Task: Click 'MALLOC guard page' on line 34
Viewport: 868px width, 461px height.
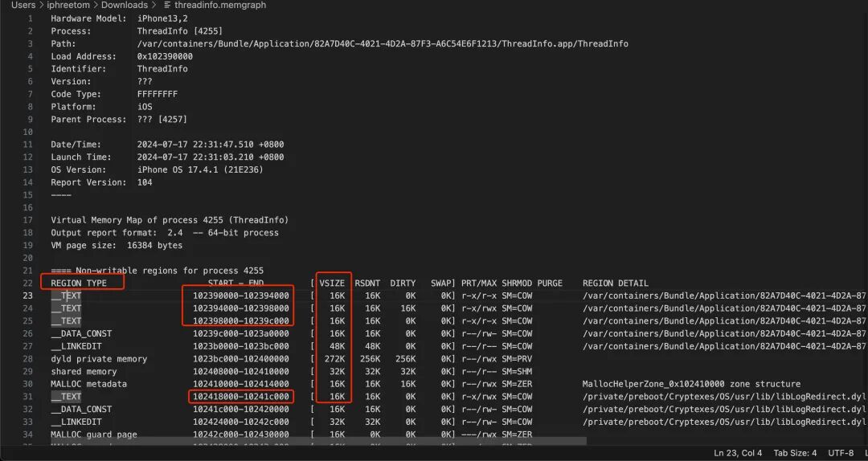Action: tap(94, 434)
